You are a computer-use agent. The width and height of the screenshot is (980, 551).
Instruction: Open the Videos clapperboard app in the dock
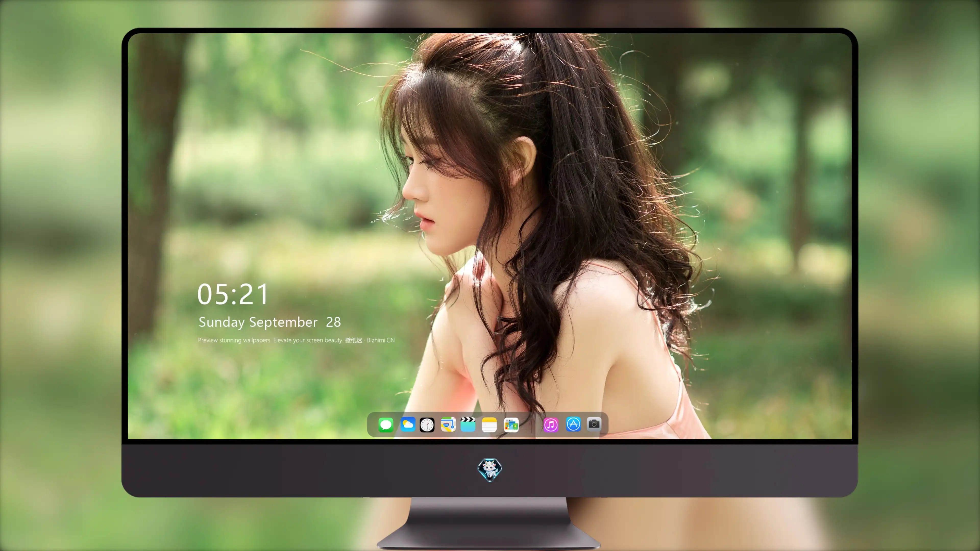click(468, 424)
